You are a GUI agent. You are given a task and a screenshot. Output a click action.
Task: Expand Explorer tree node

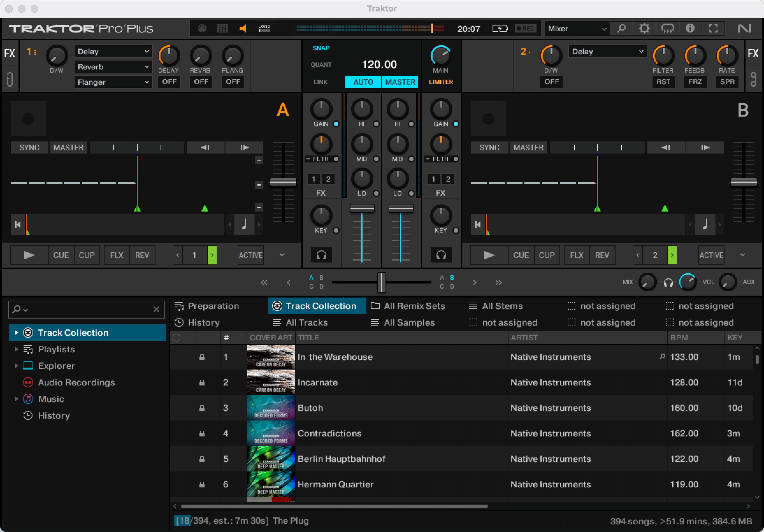pyautogui.click(x=16, y=366)
